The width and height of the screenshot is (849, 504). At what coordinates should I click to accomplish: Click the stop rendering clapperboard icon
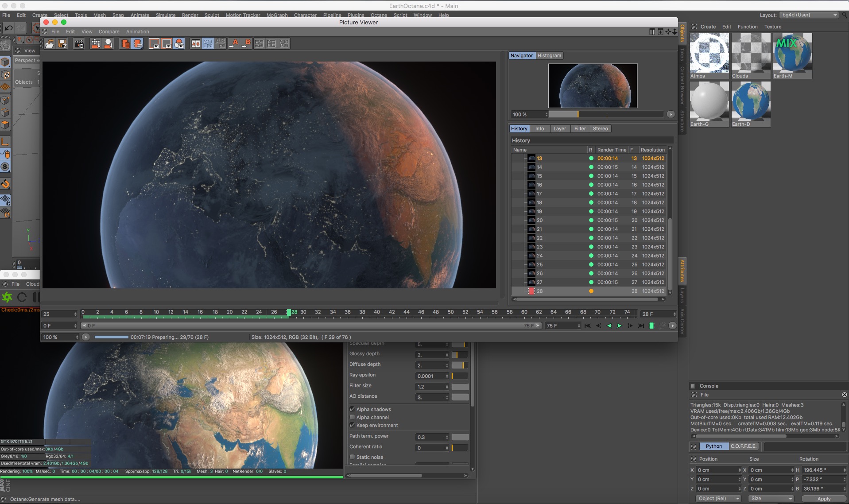[x=79, y=43]
